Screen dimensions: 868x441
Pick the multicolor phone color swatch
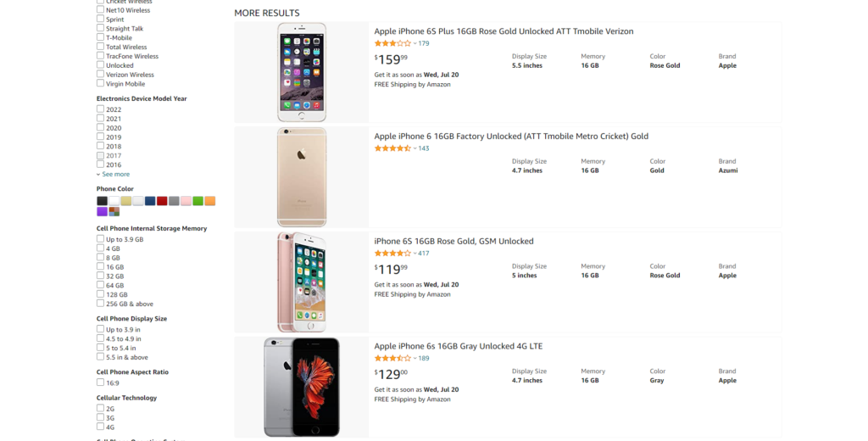pyautogui.click(x=114, y=211)
